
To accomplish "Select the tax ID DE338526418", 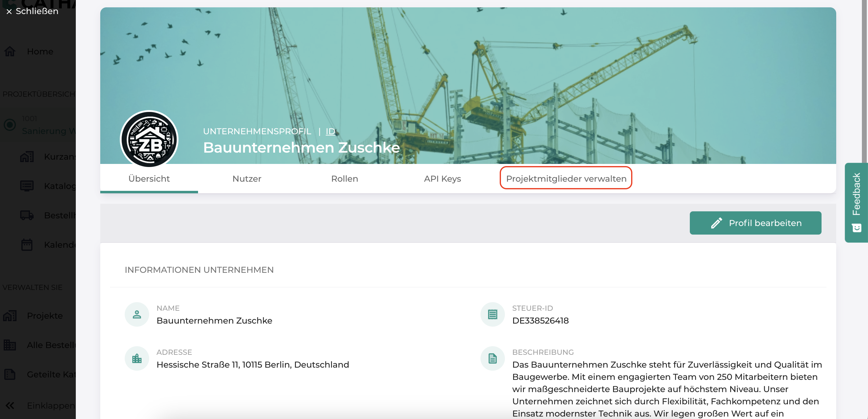I will [540, 320].
